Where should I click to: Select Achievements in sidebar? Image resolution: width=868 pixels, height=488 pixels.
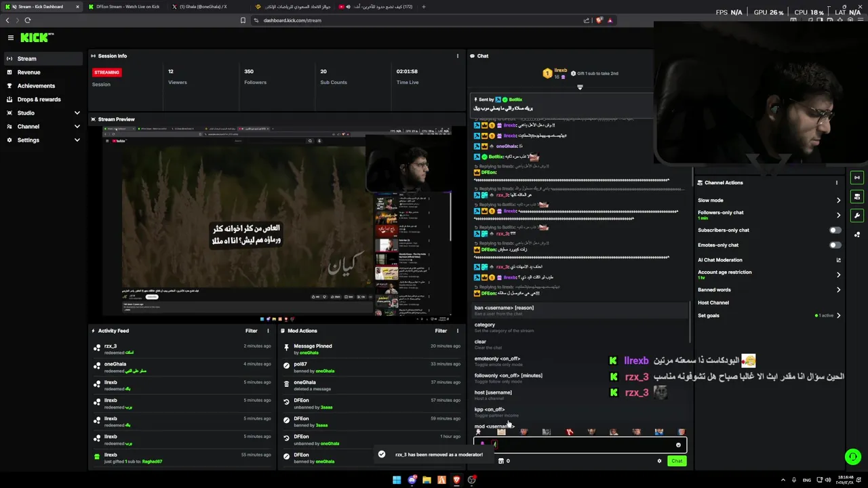(42, 86)
